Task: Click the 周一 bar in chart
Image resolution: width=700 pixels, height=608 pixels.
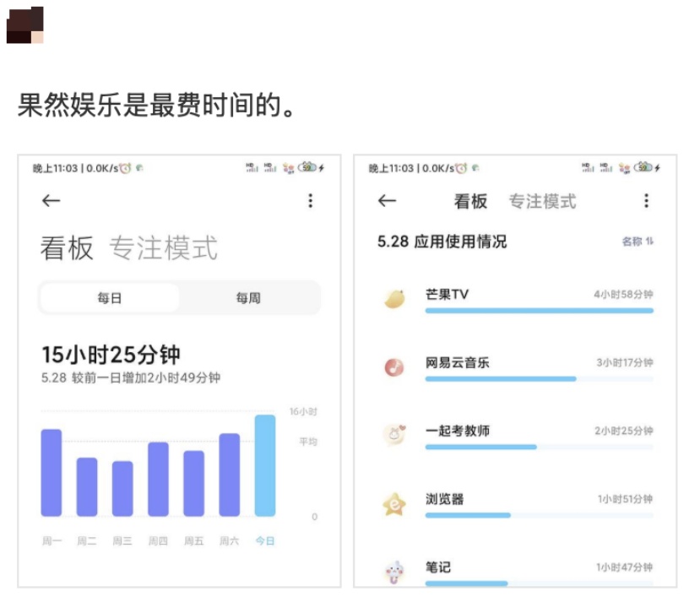Action: (x=52, y=472)
